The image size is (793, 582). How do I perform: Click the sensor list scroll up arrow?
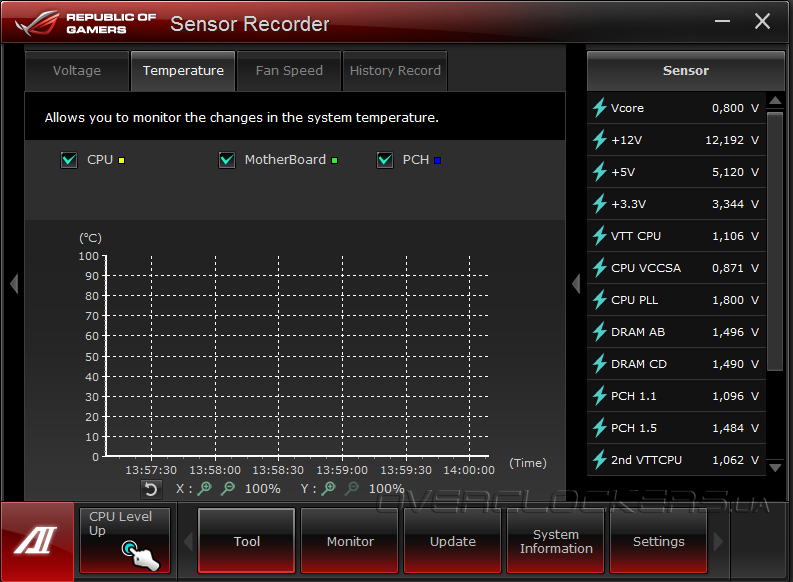[775, 101]
